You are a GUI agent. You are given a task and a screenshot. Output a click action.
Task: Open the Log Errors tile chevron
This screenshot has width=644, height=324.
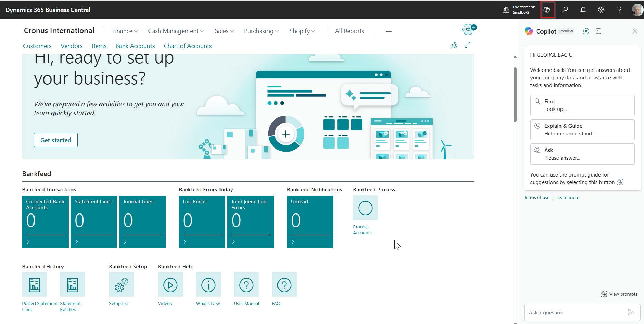click(x=185, y=242)
